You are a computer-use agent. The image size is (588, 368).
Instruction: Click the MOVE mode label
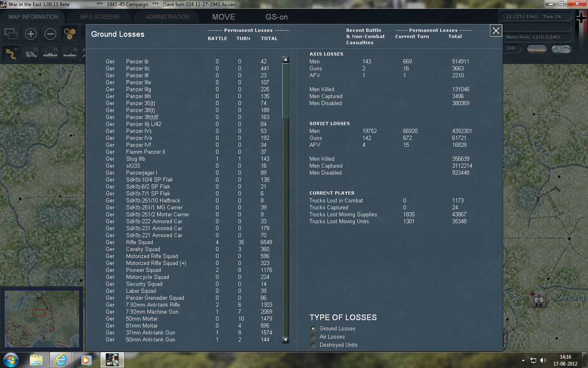coord(223,17)
